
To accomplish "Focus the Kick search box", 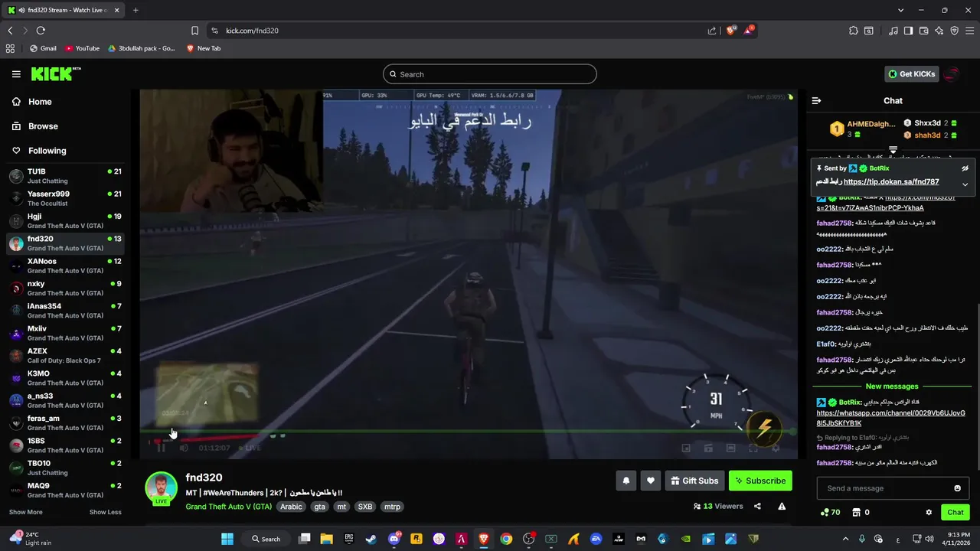I will coord(490,74).
